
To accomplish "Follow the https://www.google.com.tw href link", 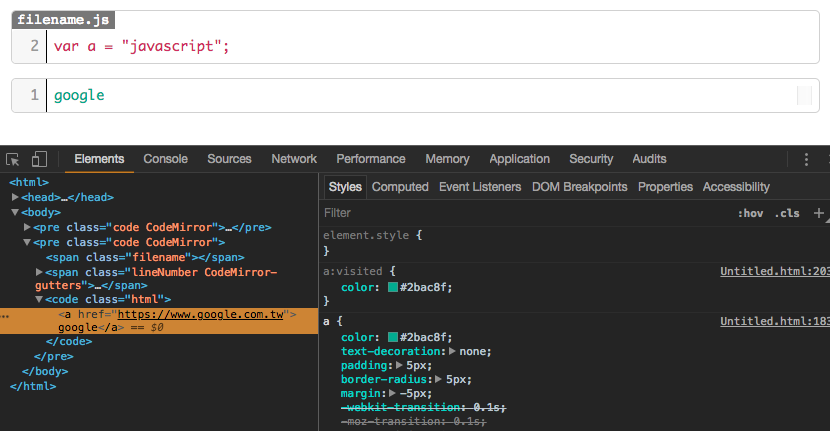I will pos(201,315).
